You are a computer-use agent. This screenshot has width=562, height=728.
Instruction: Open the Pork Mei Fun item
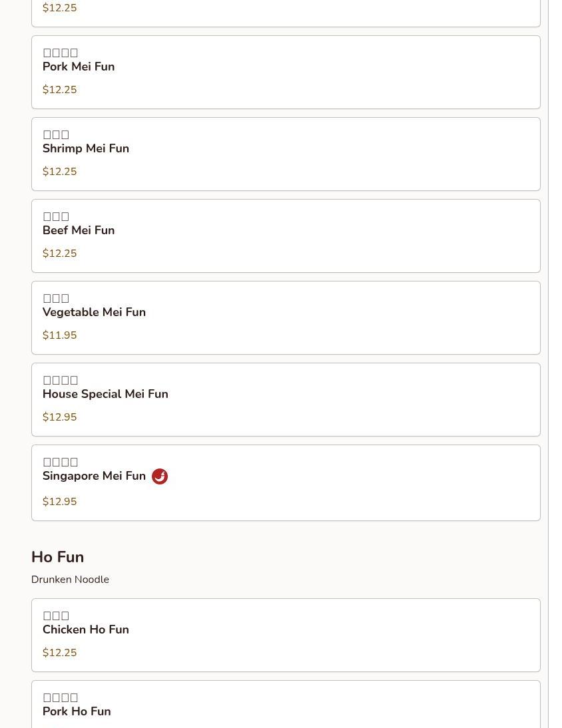point(79,67)
